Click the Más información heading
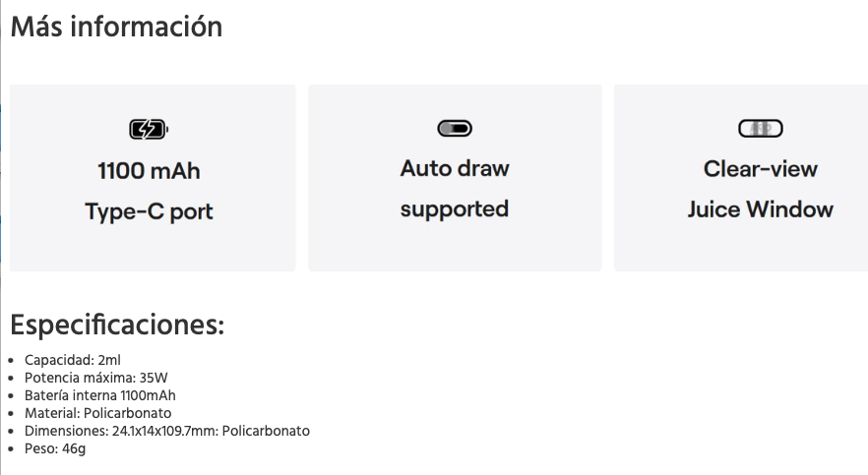Viewport: 868px width, 475px height. 116,27
